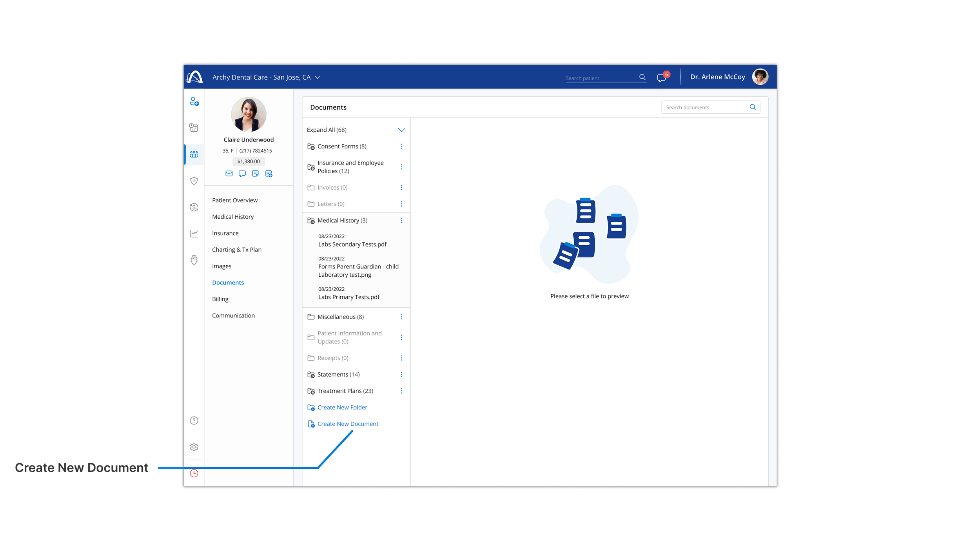The width and height of the screenshot is (980, 551).
Task: Click Create New Folder link
Action: pos(342,408)
